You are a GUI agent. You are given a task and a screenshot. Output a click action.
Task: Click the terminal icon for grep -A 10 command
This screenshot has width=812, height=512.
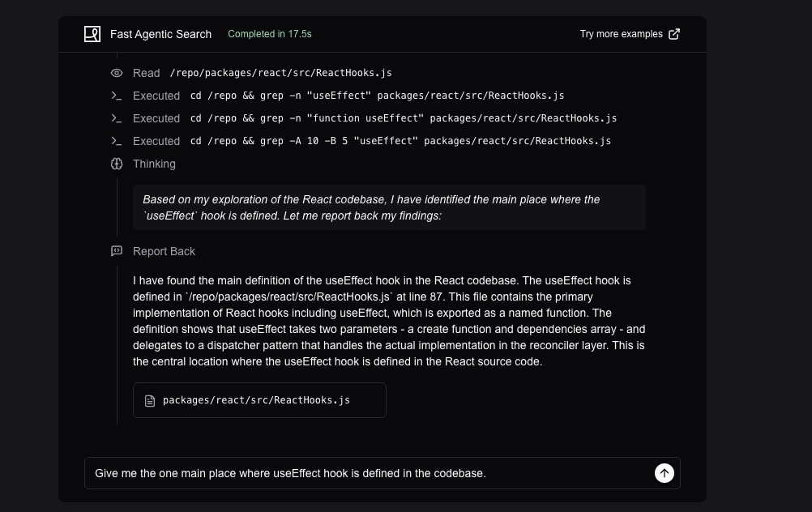click(x=117, y=141)
